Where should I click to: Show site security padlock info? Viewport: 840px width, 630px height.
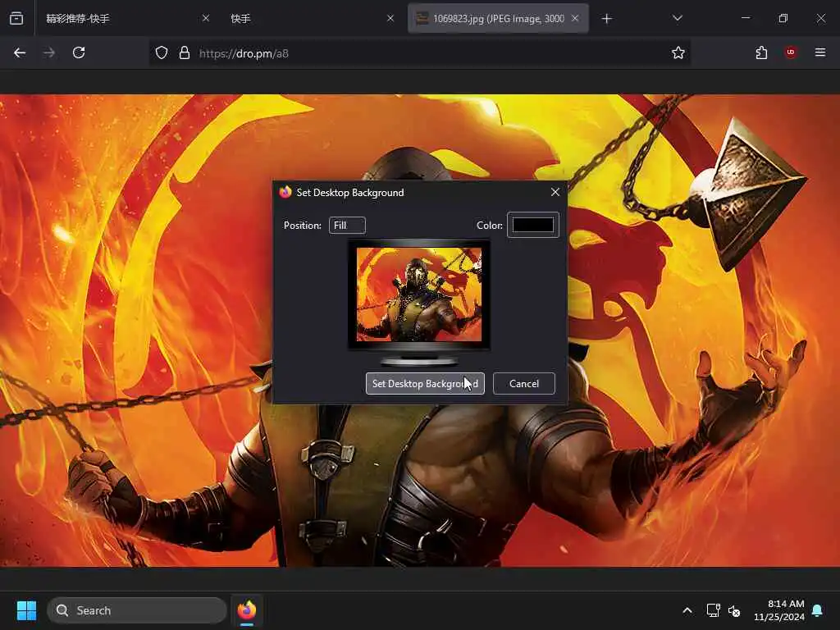tap(185, 52)
